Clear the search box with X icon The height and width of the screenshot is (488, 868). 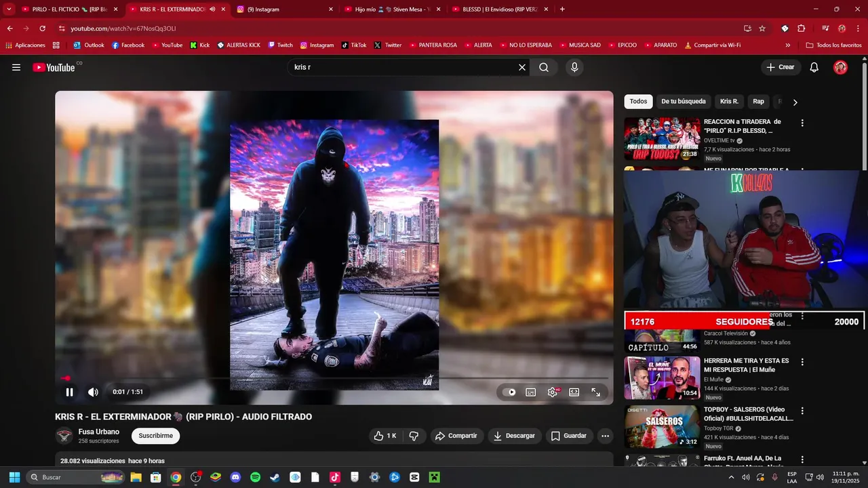pyautogui.click(x=522, y=67)
